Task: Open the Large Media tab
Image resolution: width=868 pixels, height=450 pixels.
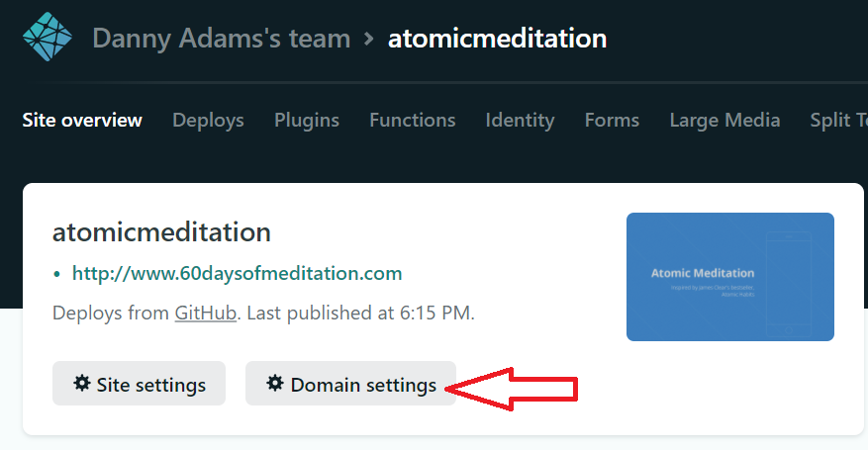Action: pos(724,121)
